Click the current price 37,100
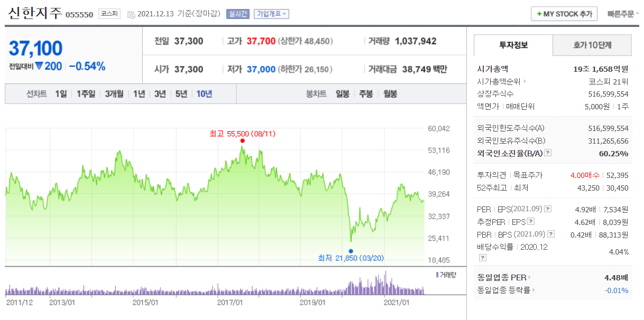 click(35, 49)
